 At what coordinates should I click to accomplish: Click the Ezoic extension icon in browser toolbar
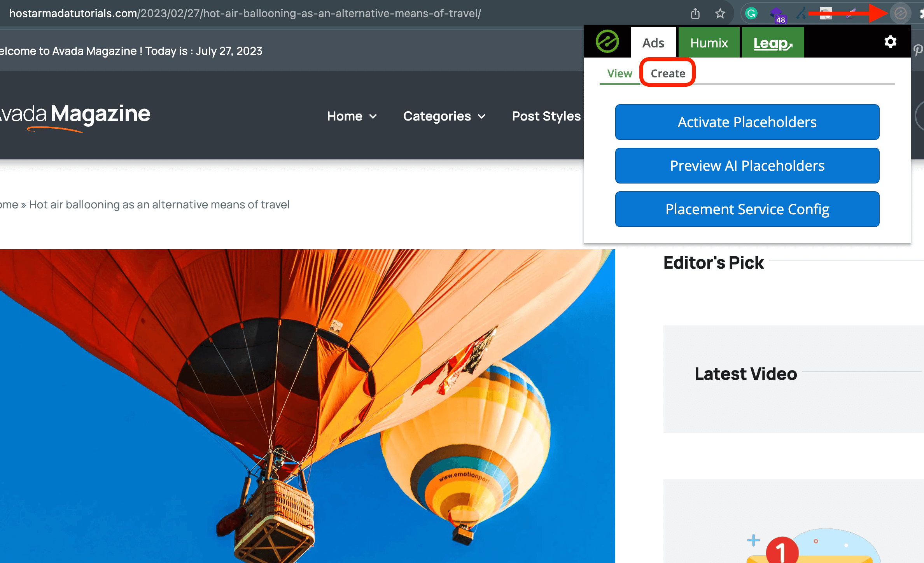click(x=900, y=14)
